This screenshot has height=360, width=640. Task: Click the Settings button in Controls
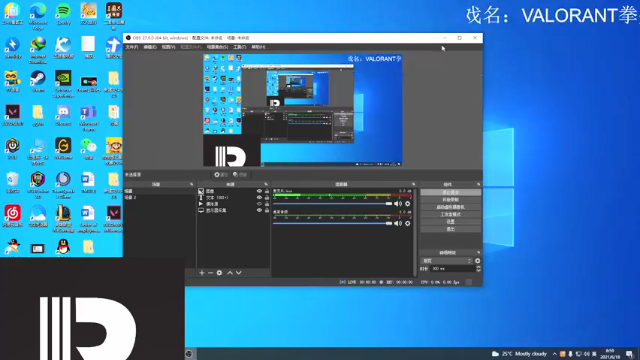tap(451, 222)
